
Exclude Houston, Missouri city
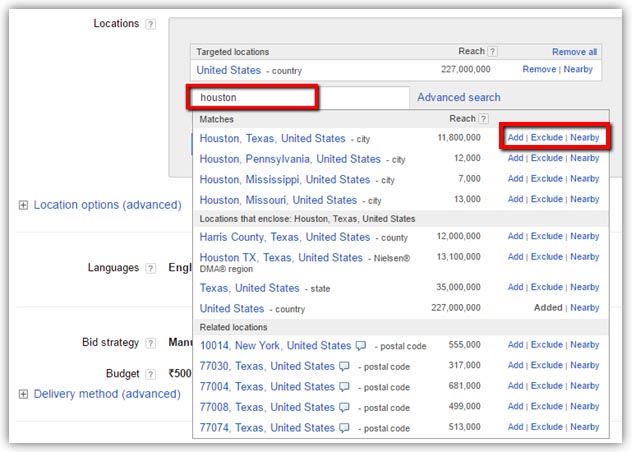coord(547,199)
